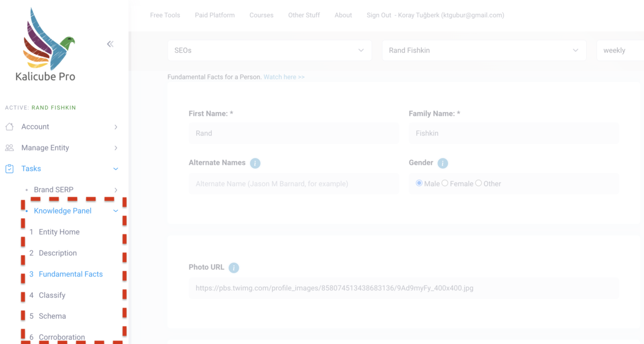Click the Alternate Names input field
Screen dimensions: 644x344
pos(294,184)
